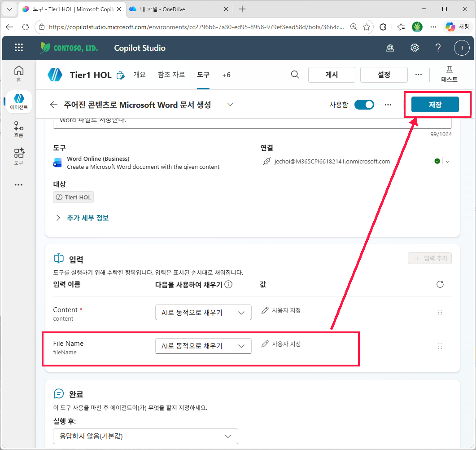
Task: Click the drag handle for the Content row
Action: pos(440,313)
